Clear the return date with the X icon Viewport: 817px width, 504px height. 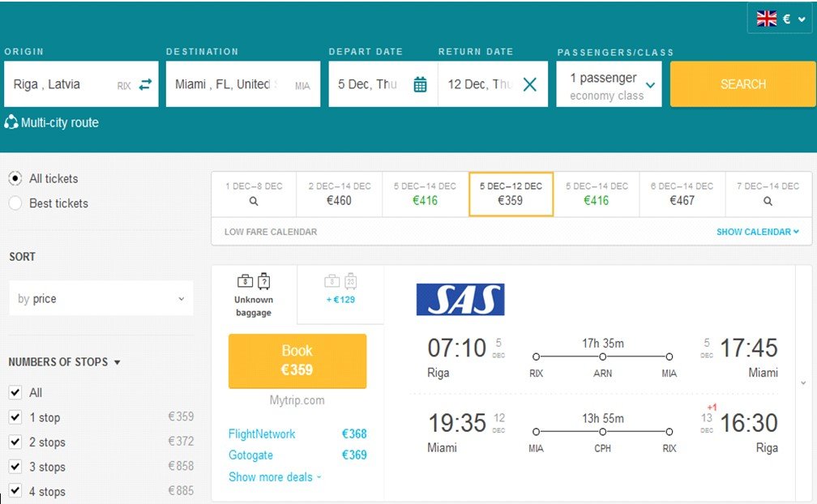tap(529, 84)
